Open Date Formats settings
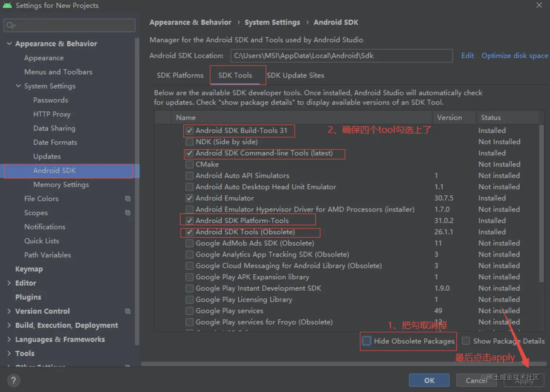The image size is (550, 392). pos(55,142)
